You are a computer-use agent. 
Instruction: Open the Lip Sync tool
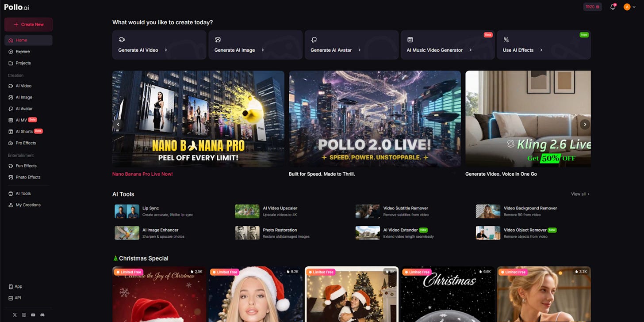click(x=154, y=211)
